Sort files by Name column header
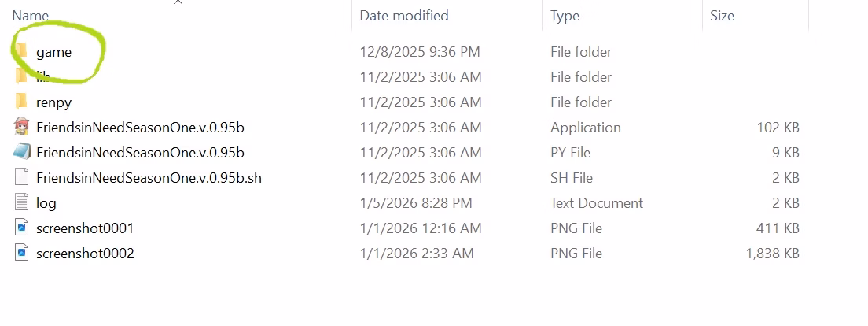 (x=31, y=16)
